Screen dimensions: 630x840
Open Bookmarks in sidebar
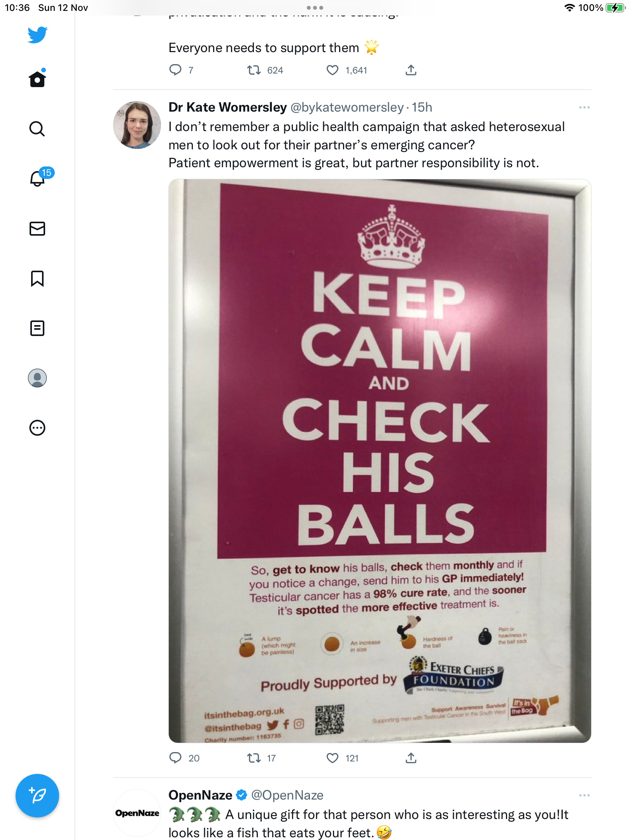[37, 278]
